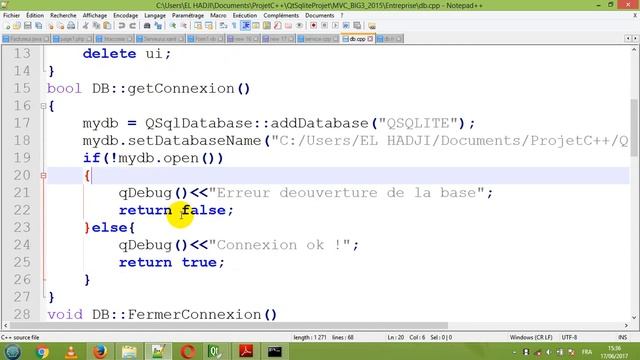Viewport: 640px width, 360px height.
Task: Save the current file via toolbar icon
Action: tap(28, 26)
